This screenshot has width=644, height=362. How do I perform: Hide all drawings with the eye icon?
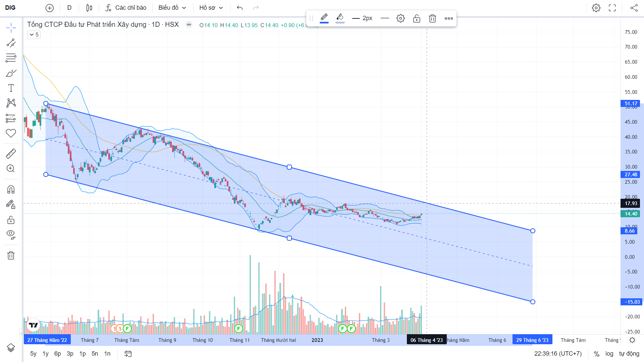[x=11, y=234]
